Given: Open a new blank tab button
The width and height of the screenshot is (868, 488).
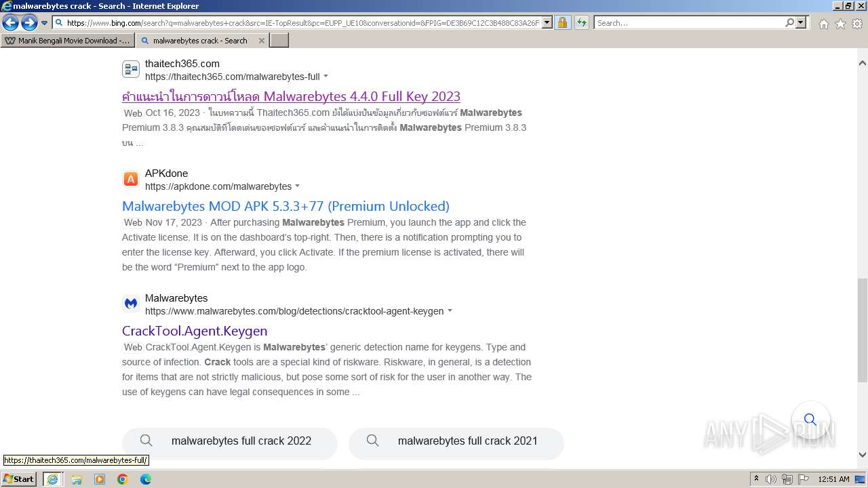Looking at the screenshot, I should (x=279, y=41).
